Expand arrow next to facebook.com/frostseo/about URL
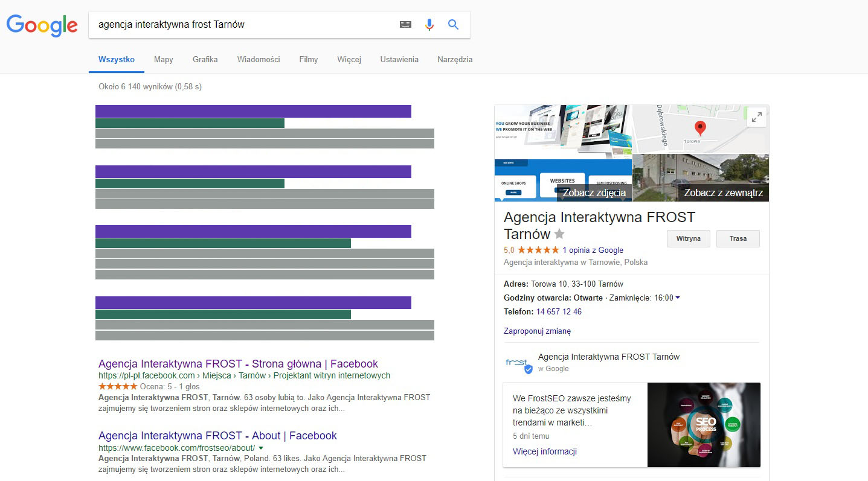Image resolution: width=868 pixels, height=481 pixels. (260, 448)
